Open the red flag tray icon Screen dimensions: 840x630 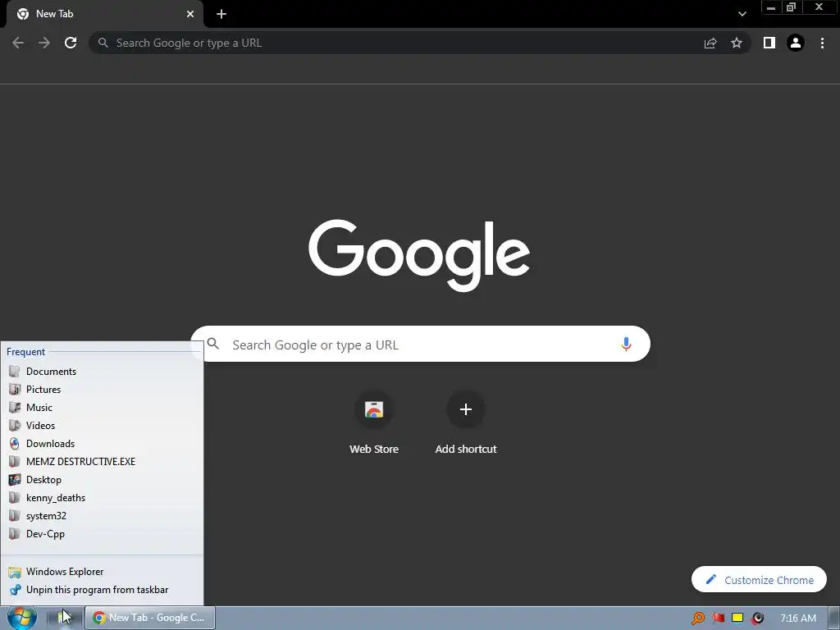click(719, 619)
